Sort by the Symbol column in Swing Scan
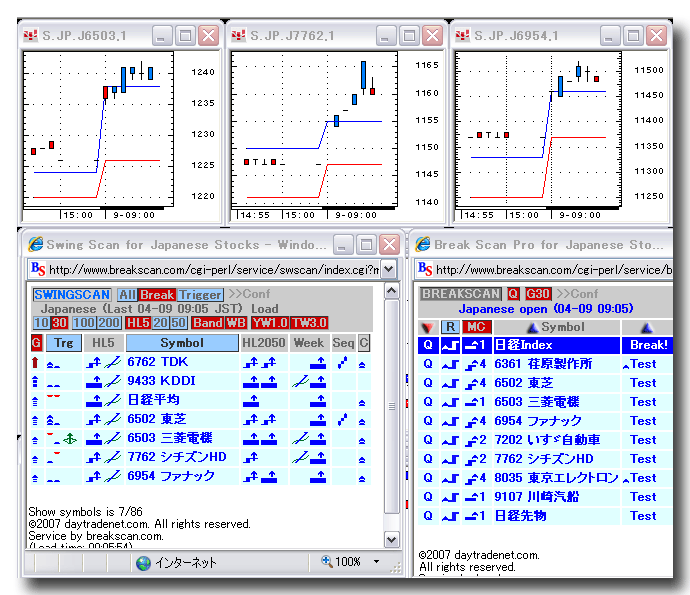The height and width of the screenshot is (595, 690). click(x=182, y=343)
